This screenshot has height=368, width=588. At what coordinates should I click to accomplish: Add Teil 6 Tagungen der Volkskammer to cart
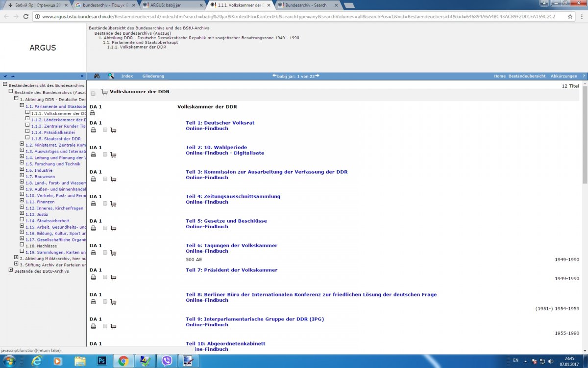[x=114, y=253]
